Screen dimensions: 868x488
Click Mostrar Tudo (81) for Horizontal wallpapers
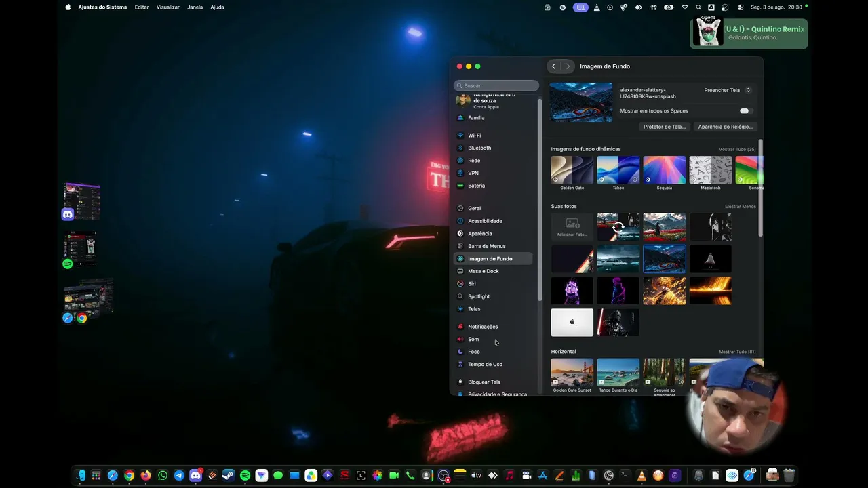737,352
